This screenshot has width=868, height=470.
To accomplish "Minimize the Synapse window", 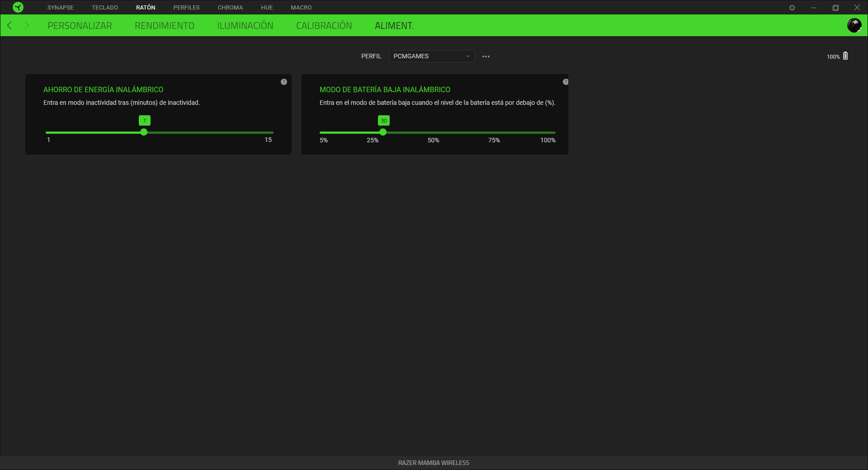I will point(814,8).
